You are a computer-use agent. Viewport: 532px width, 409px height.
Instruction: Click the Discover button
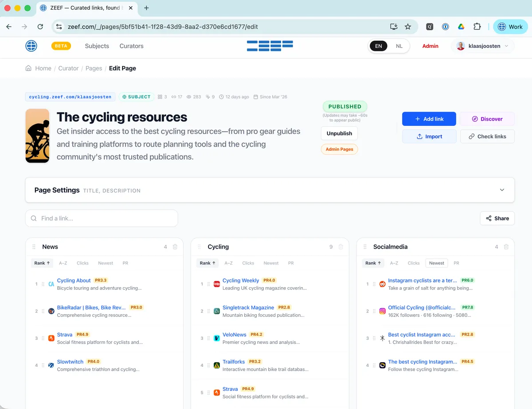487,119
